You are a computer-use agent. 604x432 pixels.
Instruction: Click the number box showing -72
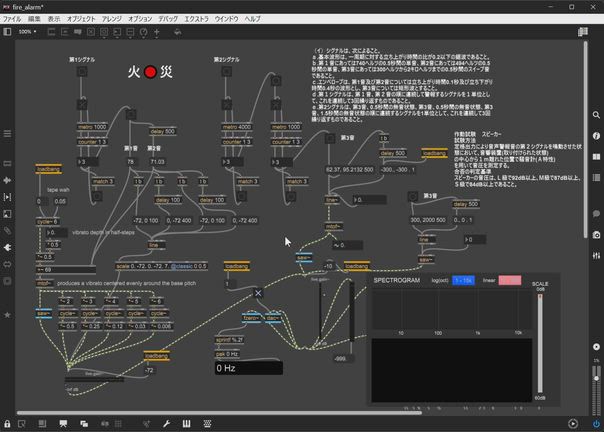(x=150, y=370)
